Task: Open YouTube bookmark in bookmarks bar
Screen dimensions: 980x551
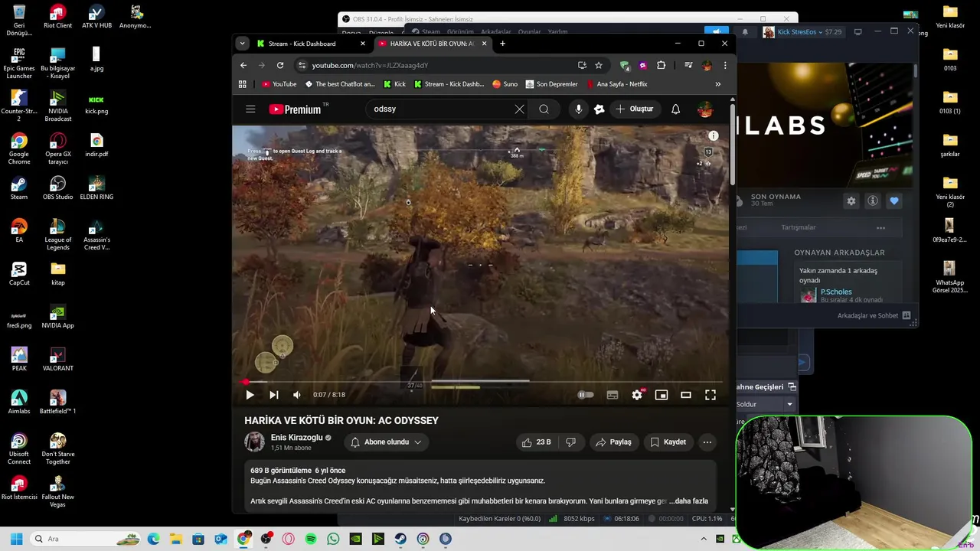Action: point(279,84)
